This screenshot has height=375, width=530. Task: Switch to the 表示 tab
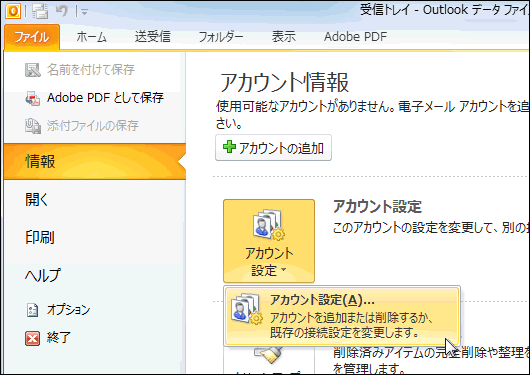click(x=284, y=37)
